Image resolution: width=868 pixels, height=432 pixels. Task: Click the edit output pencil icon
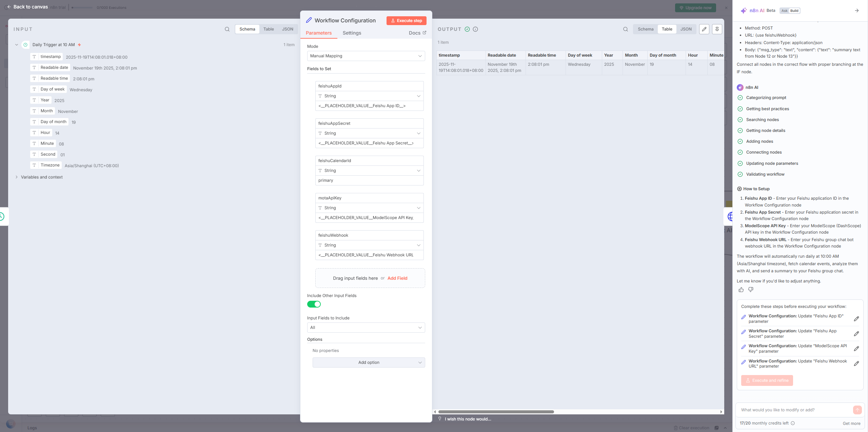point(704,29)
